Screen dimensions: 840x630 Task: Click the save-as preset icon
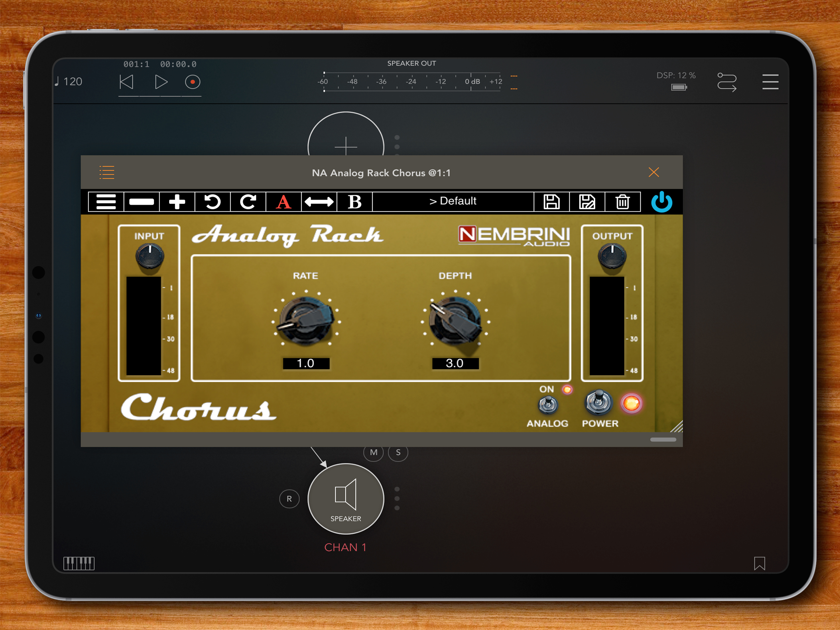click(587, 201)
